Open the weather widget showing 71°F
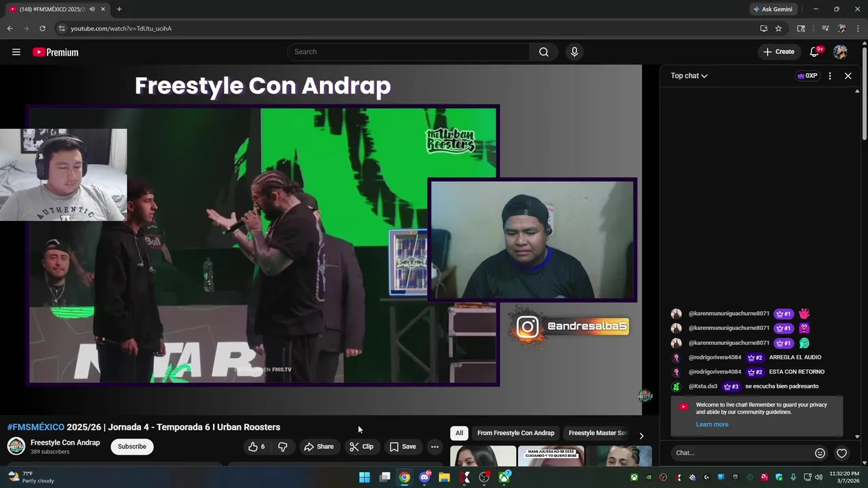Image resolution: width=868 pixels, height=488 pixels. coord(31,477)
